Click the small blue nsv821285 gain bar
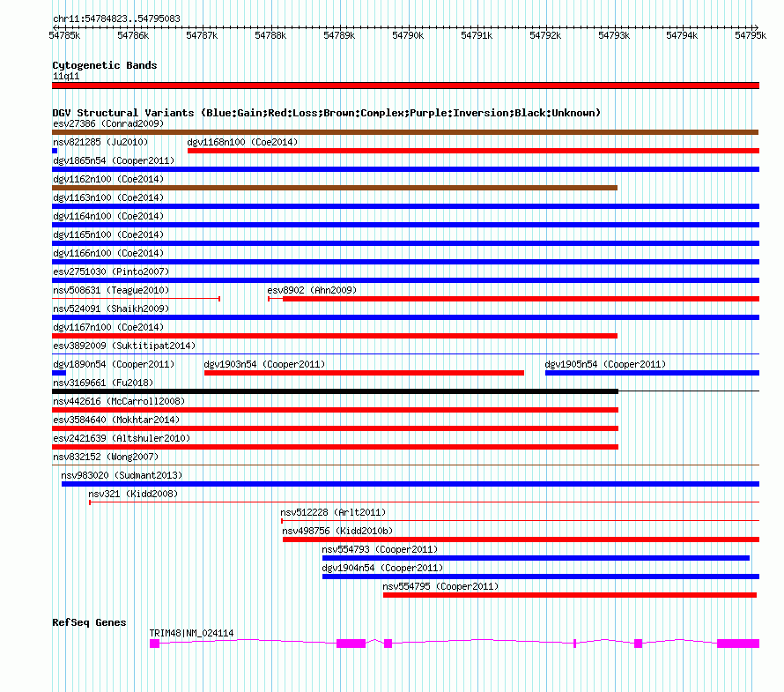This screenshot has width=784, height=692. (55, 151)
